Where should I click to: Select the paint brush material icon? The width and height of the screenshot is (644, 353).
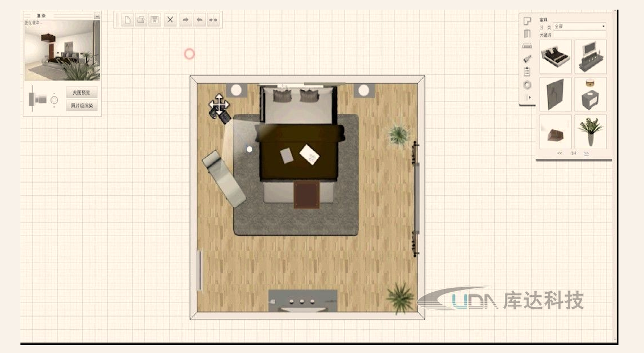527,59
